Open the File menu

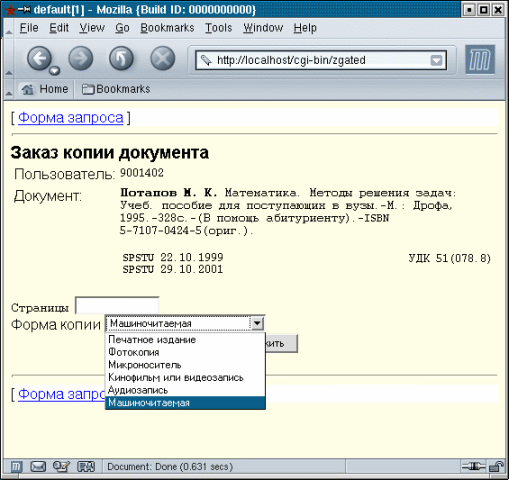29,28
